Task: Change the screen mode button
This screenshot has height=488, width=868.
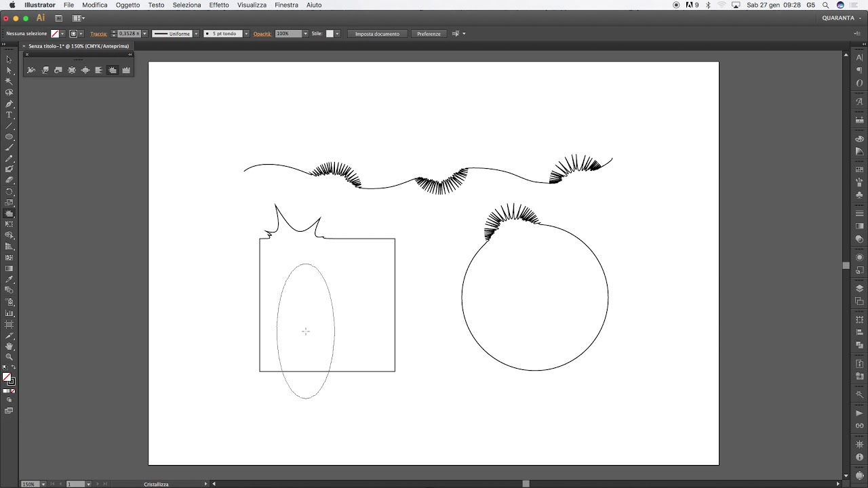Action: (9, 411)
